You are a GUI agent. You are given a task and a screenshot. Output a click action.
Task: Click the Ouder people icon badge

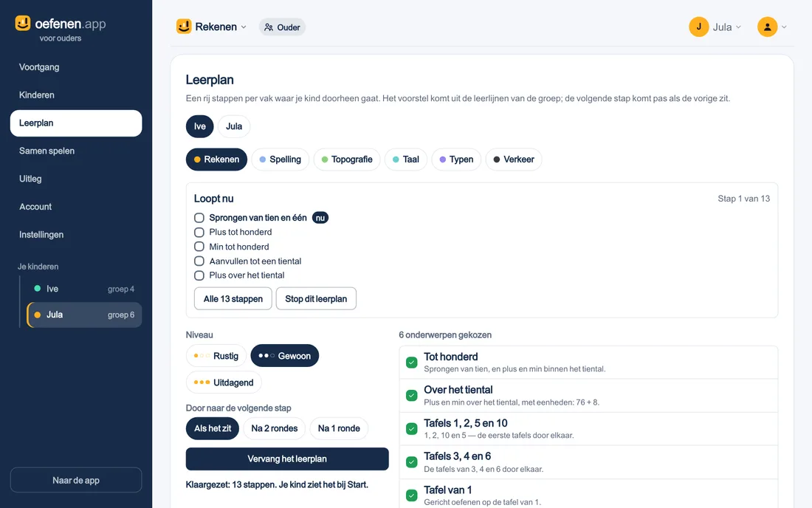click(268, 27)
